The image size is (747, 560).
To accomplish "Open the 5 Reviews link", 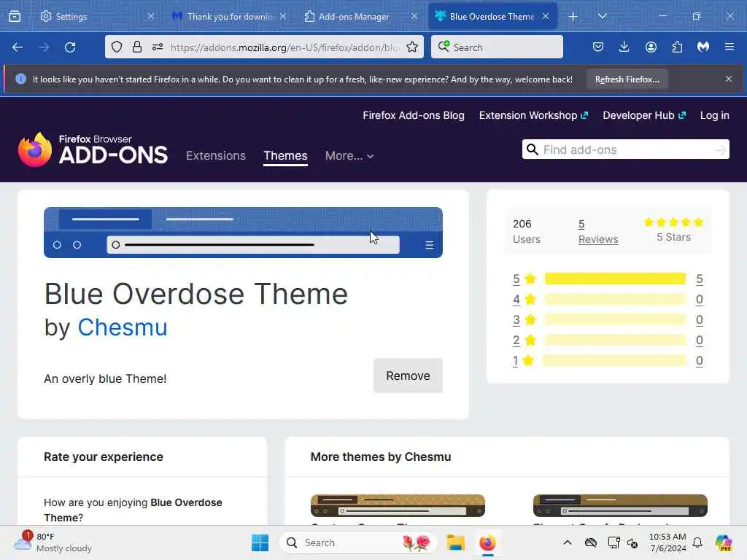I will 598,231.
